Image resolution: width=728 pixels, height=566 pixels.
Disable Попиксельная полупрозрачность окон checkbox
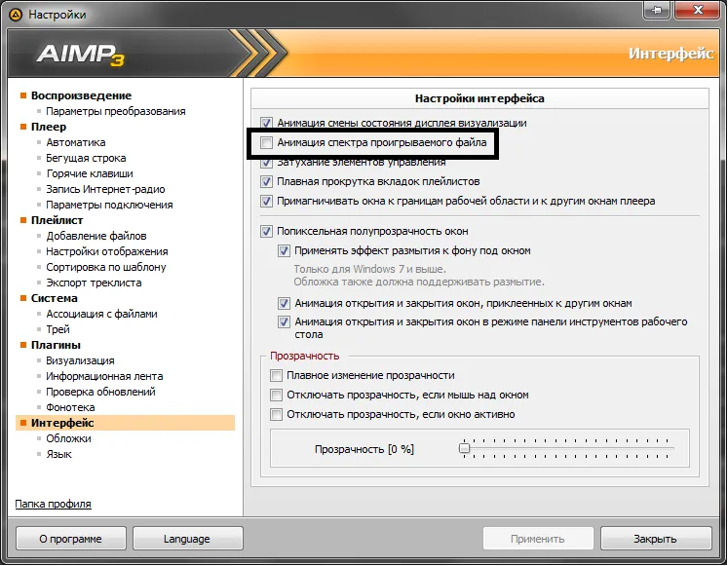[x=266, y=231]
